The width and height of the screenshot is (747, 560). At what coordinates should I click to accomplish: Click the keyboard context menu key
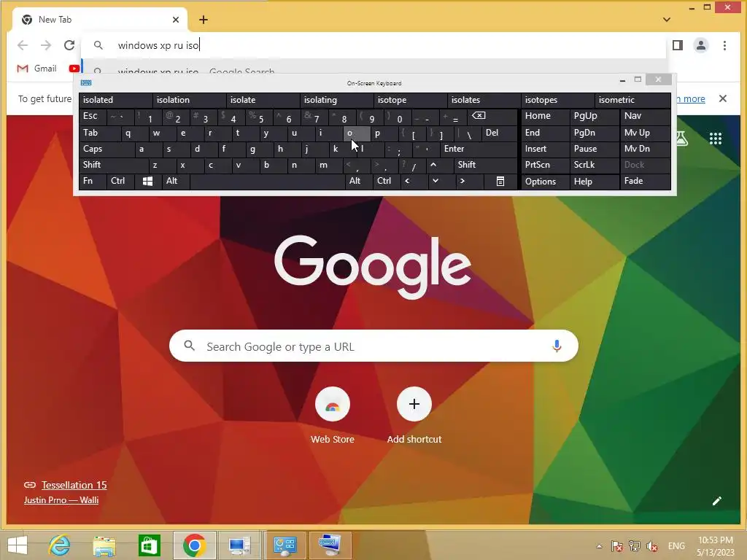tap(500, 182)
